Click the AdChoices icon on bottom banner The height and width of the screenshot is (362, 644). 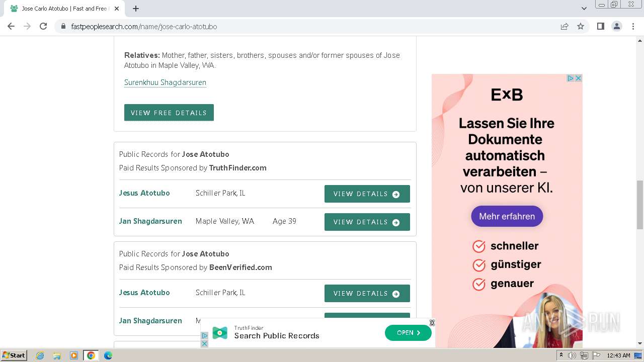tap(204, 335)
